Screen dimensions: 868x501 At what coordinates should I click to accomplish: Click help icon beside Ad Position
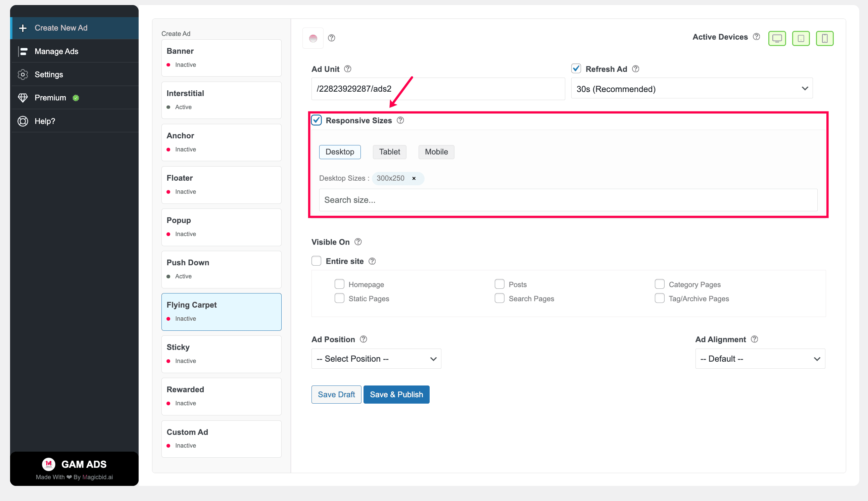(364, 339)
